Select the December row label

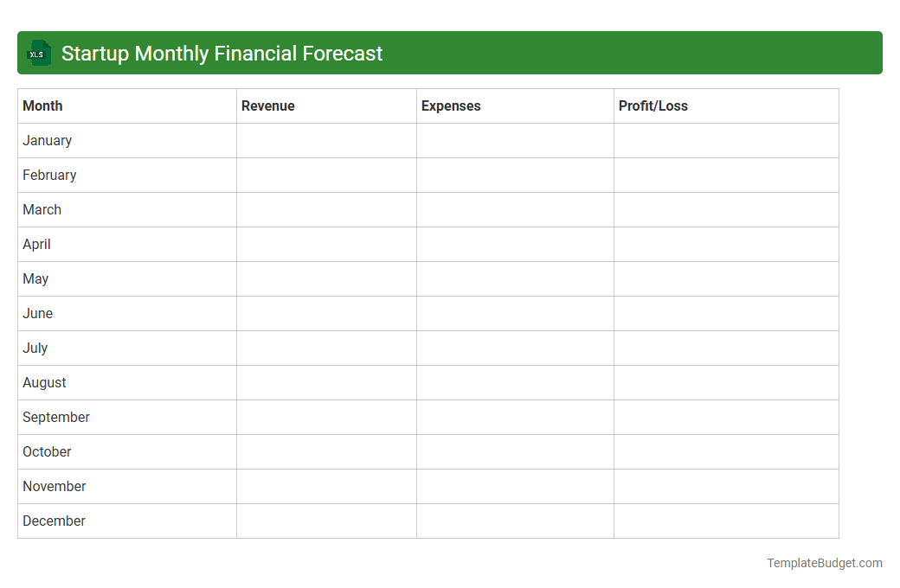click(54, 521)
